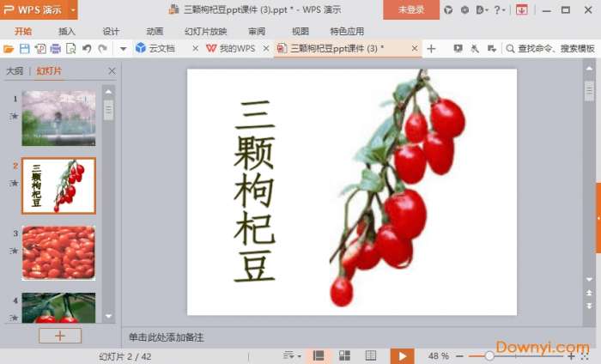The height and width of the screenshot is (364, 601).
Task: Click 单击此处添加备注 notes area
Action: pos(166,337)
